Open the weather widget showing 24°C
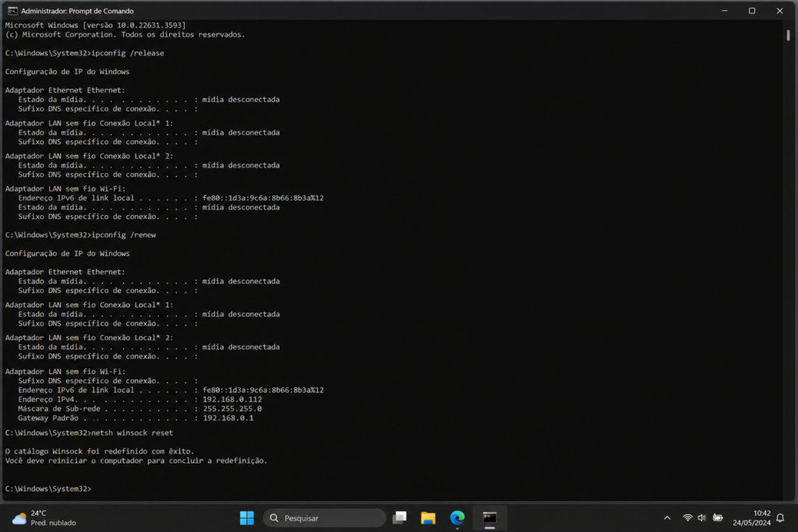 (44, 518)
